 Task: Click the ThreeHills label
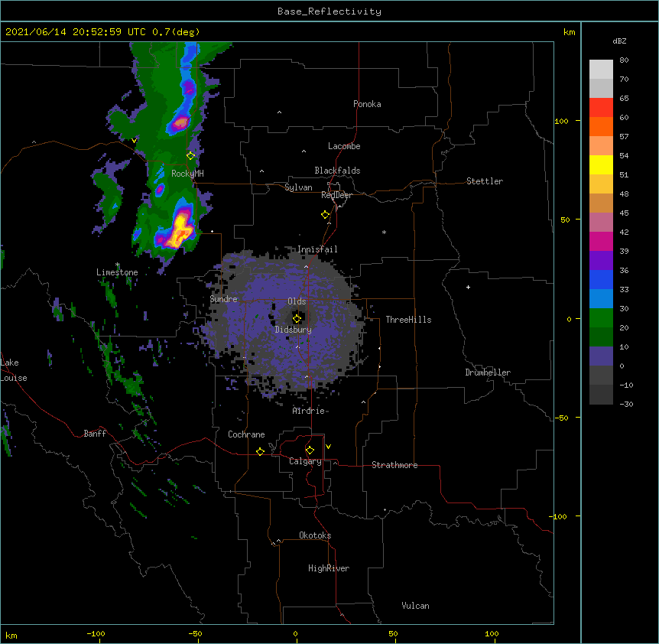[x=408, y=320]
